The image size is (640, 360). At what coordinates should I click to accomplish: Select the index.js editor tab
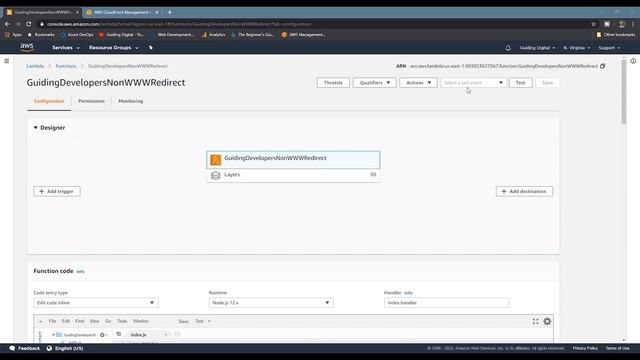click(139, 335)
